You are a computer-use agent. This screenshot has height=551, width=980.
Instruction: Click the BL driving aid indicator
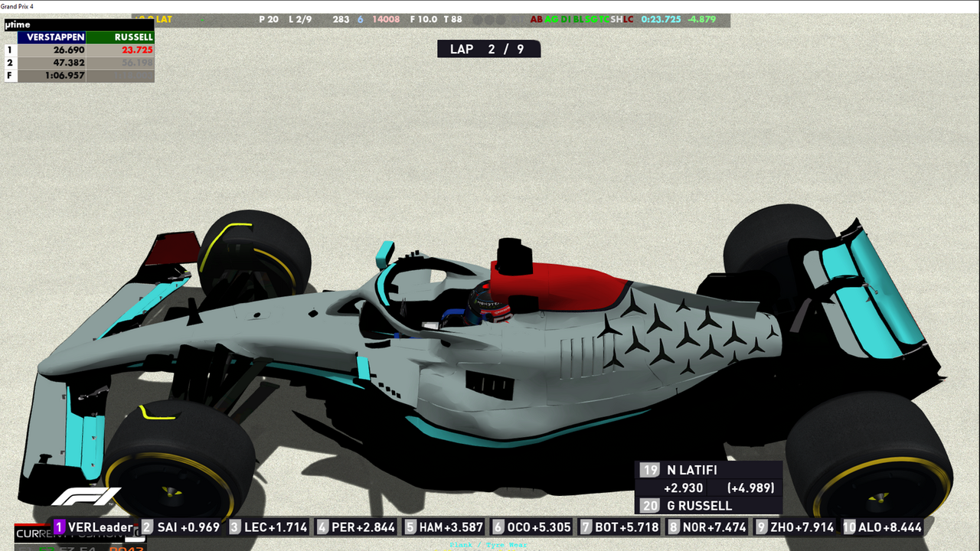[x=577, y=19]
